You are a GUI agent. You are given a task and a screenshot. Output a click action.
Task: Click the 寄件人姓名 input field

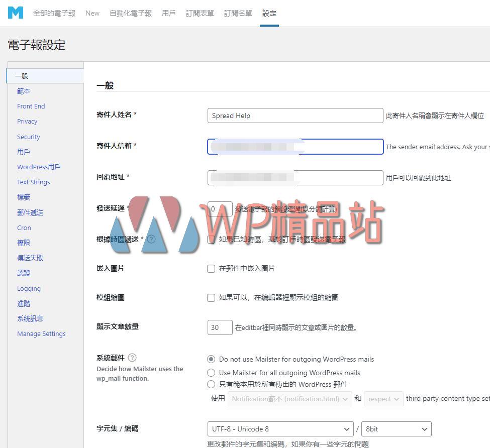tap(295, 116)
